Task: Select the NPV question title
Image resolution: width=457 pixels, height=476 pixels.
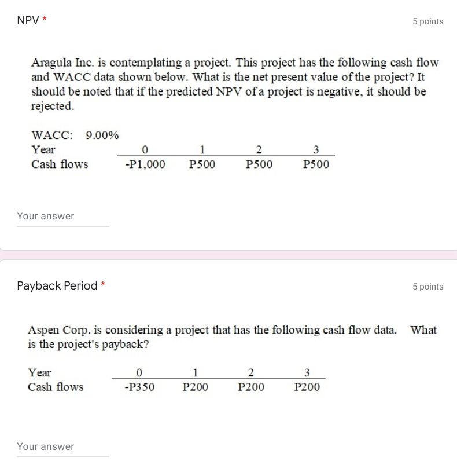Action: [27, 21]
